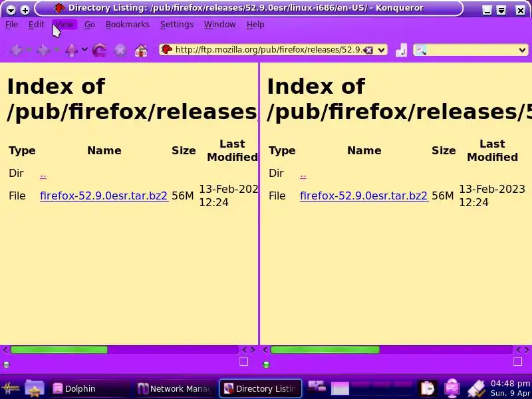Click the left view's grey status indicator
This screenshot has height=399, width=532.
[x=6, y=364]
